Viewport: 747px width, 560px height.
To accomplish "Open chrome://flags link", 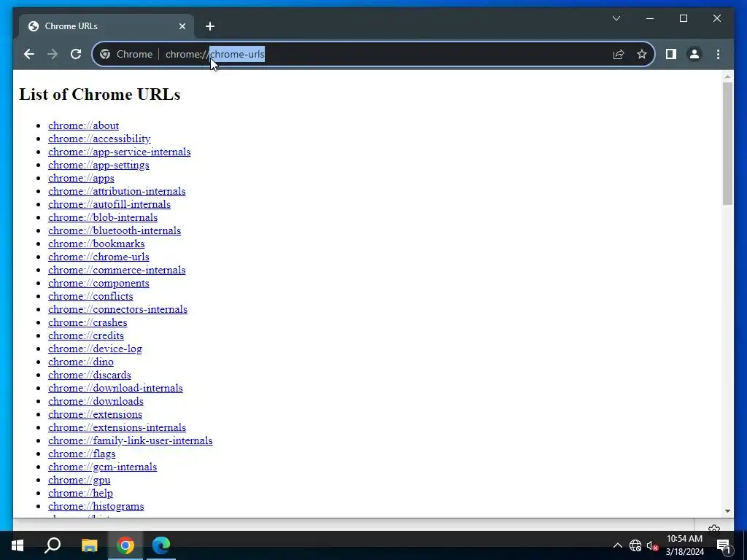I will coord(82,454).
